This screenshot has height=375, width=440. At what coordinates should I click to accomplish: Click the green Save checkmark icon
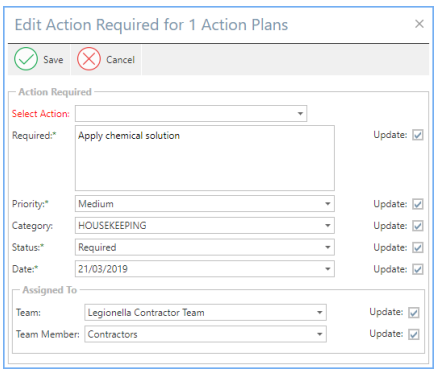click(x=26, y=59)
